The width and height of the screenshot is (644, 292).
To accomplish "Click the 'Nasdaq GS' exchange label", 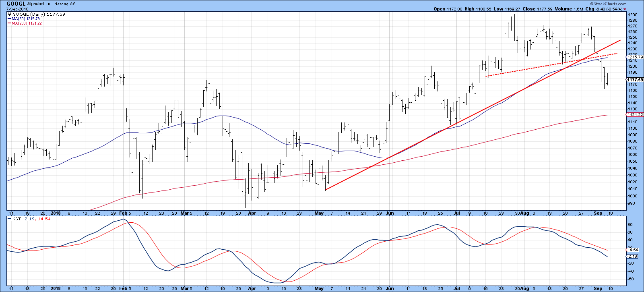I will 65,4.
